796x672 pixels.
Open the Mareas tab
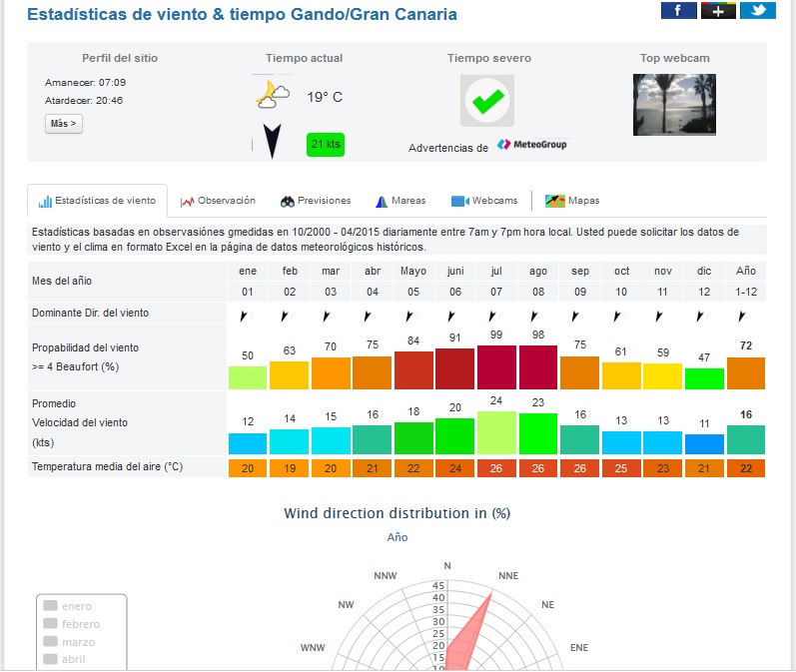400,201
